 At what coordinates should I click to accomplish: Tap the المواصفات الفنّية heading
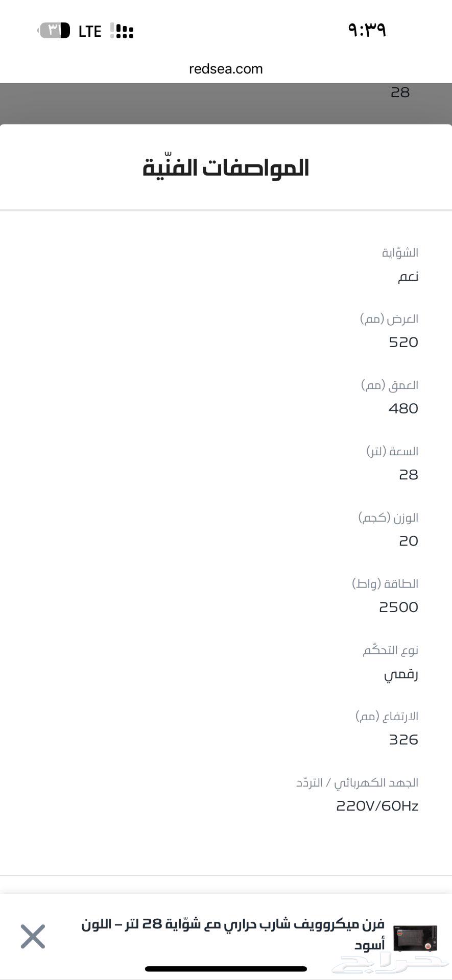(226, 168)
